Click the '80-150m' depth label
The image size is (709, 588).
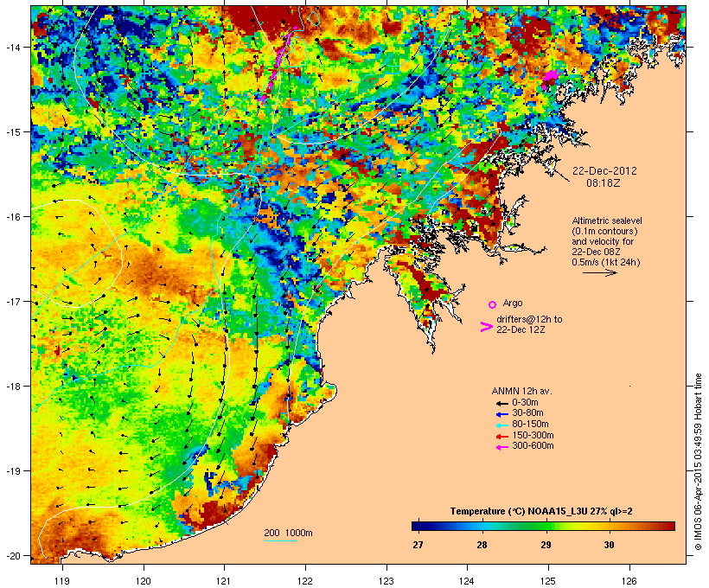click(x=530, y=425)
